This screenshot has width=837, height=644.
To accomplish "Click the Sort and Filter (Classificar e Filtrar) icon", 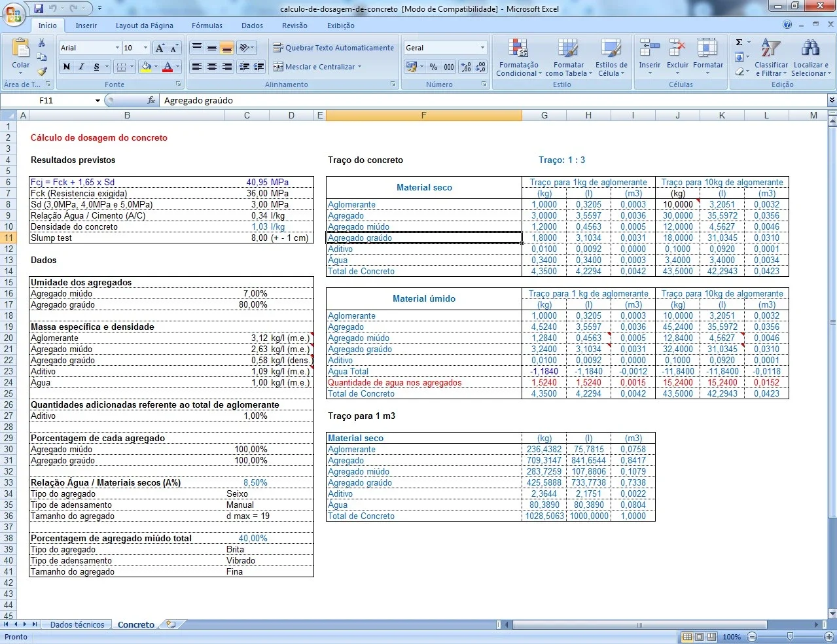I will [x=771, y=58].
